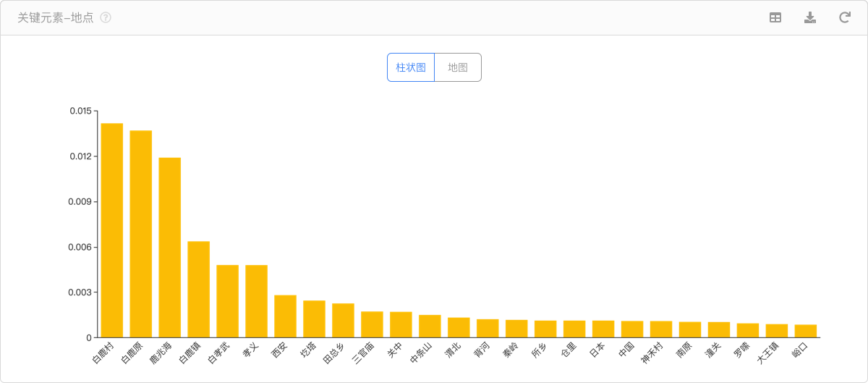The width and height of the screenshot is (868, 383).
Task: Select the 西安 bar
Action: (286, 316)
